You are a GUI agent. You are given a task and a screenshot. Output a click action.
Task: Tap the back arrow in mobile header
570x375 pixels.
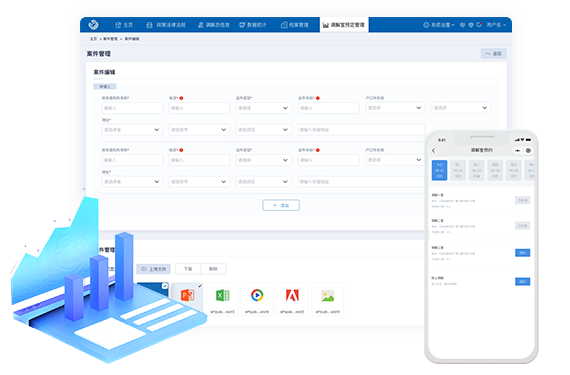(434, 150)
